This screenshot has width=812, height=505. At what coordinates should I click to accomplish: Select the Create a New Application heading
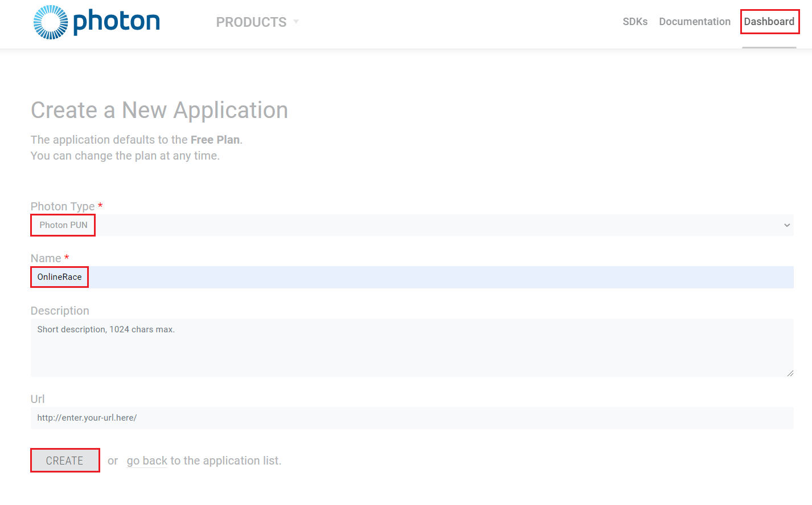coord(159,110)
